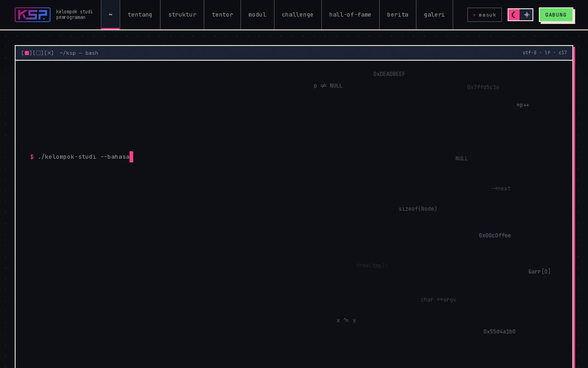Click the X terminal window control

tap(49, 53)
